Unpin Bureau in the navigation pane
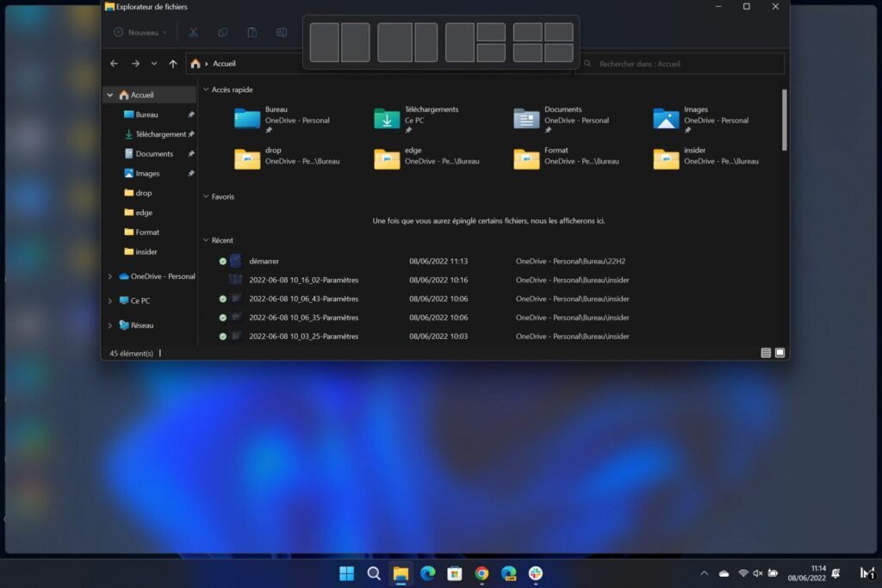The height and width of the screenshot is (588, 882). pyautogui.click(x=191, y=115)
